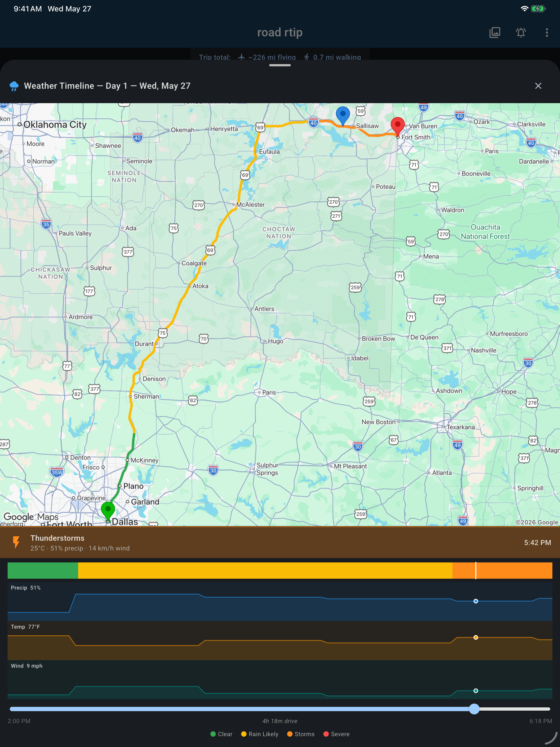Tap the McAlester city label on map
Viewport: 560px width, 747px height.
[250, 205]
